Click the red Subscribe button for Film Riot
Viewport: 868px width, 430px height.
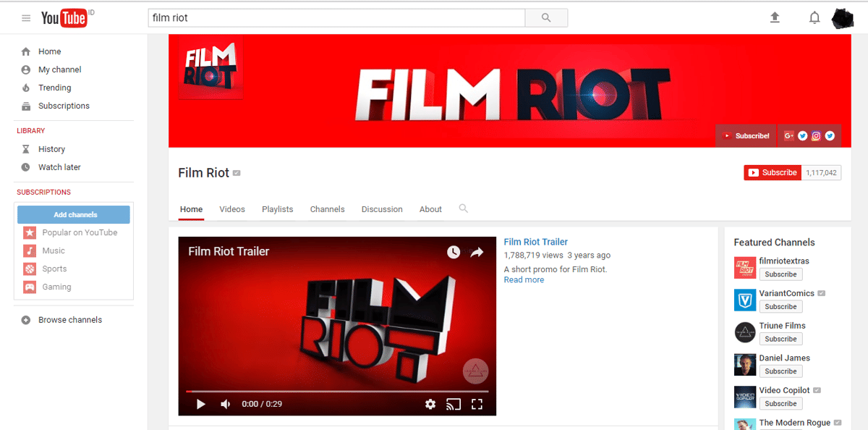click(771, 172)
